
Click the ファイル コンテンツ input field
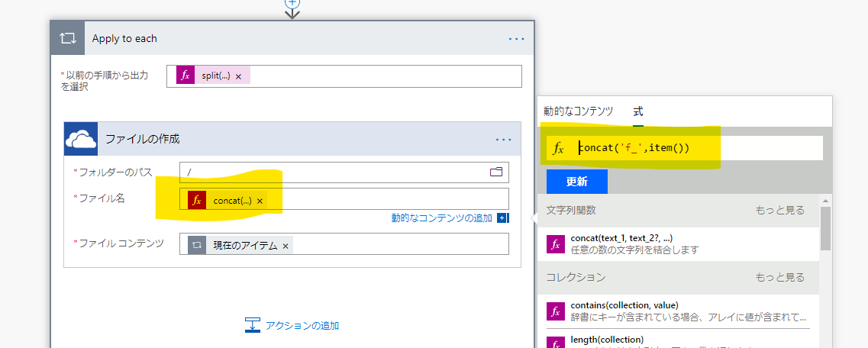pos(344,244)
